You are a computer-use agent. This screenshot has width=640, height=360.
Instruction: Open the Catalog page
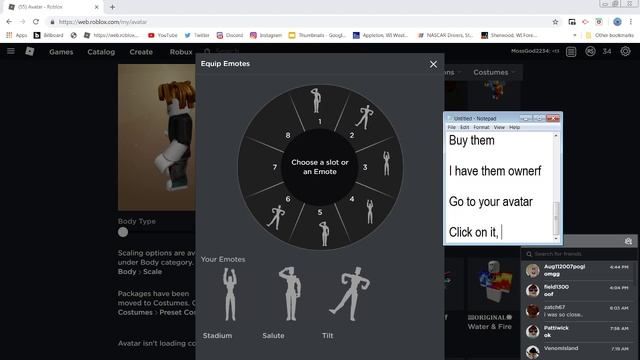tap(101, 52)
